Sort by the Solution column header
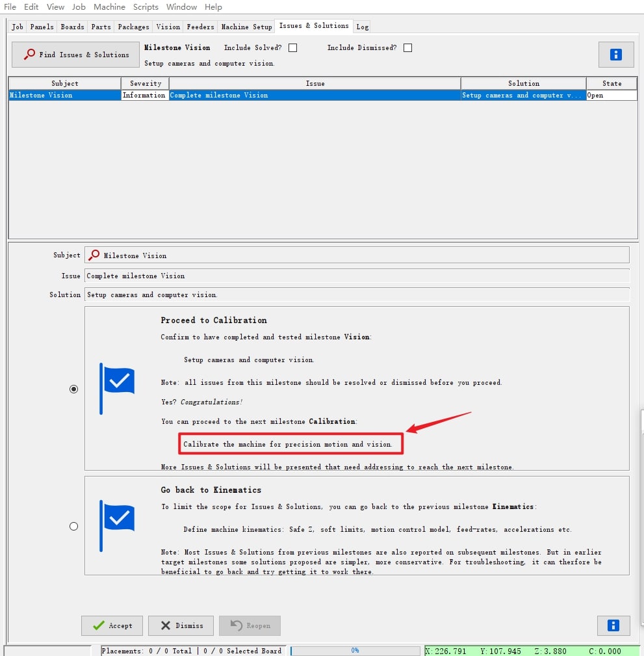Image resolution: width=644 pixels, height=656 pixels. (x=524, y=83)
